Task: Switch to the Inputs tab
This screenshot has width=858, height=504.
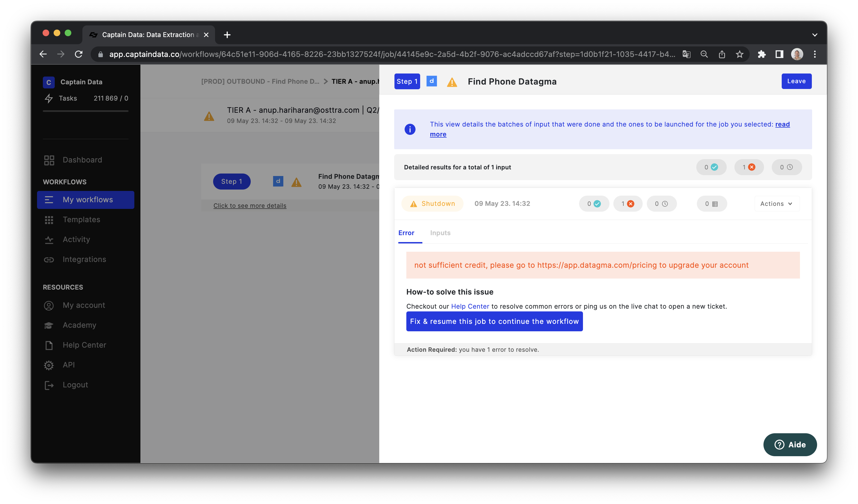Action: click(440, 233)
